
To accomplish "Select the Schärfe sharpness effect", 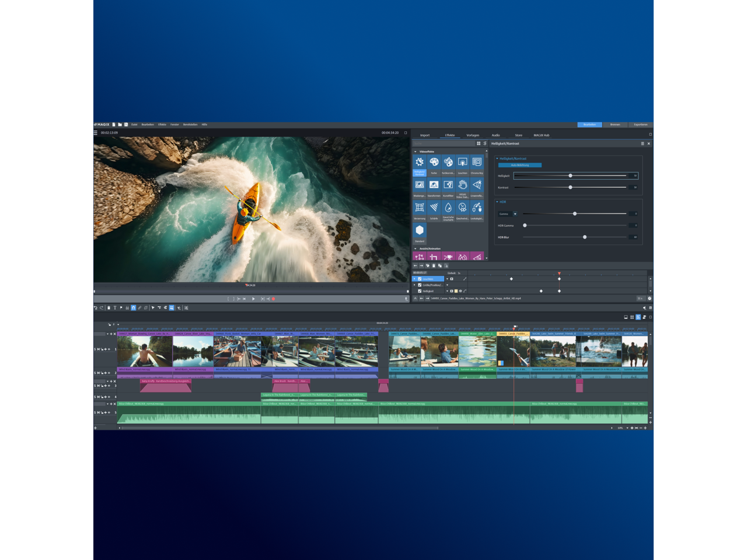I will [x=434, y=208].
